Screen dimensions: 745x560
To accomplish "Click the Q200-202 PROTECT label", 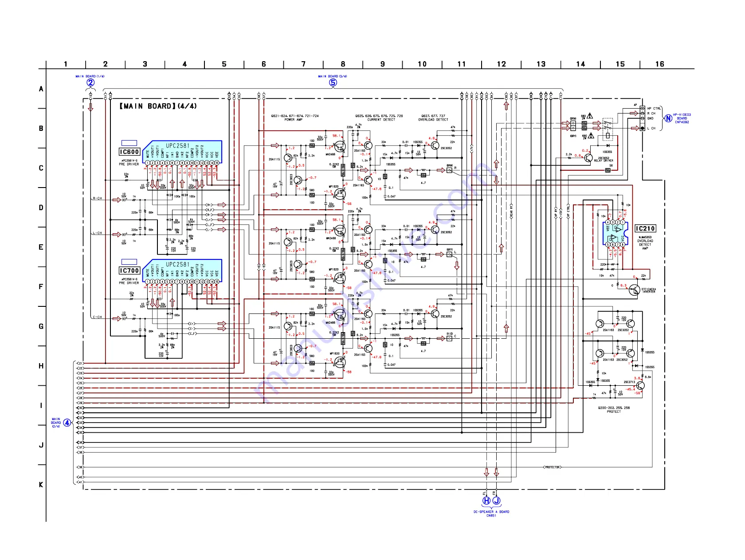I will tap(614, 410).
